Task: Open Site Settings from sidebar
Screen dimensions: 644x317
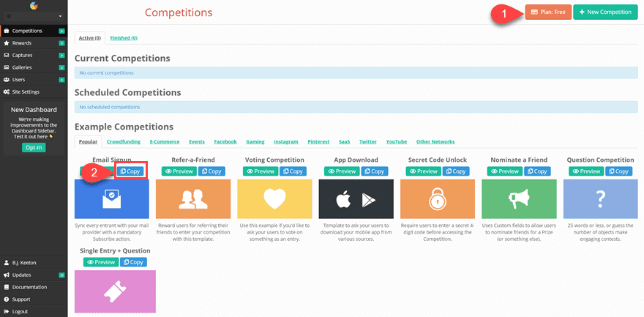Action: (x=26, y=92)
